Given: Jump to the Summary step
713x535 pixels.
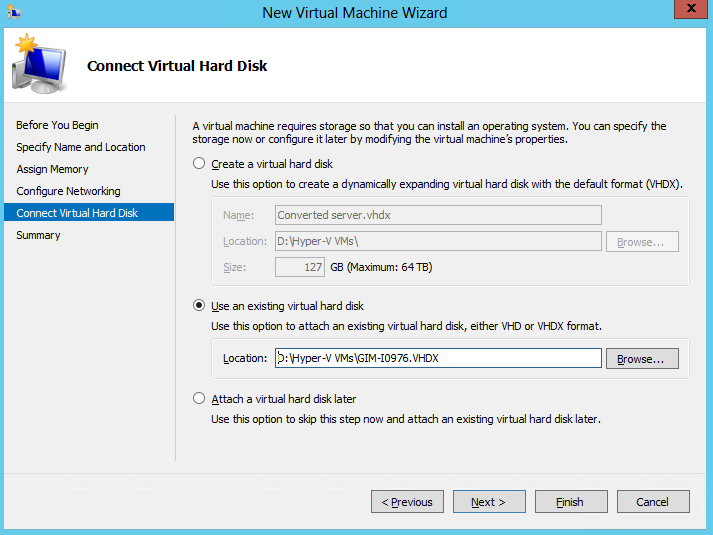Looking at the screenshot, I should pyautogui.click(x=38, y=235).
